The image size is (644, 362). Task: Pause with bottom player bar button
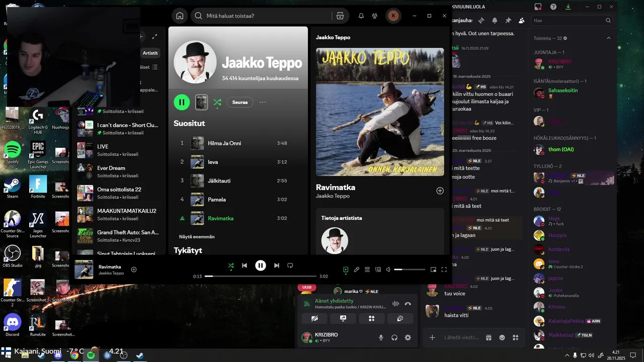pyautogui.click(x=260, y=265)
